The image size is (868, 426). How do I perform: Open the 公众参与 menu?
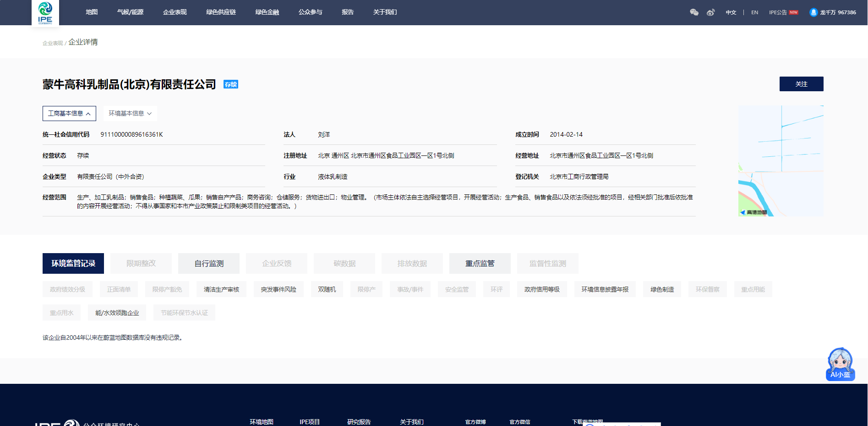(310, 12)
